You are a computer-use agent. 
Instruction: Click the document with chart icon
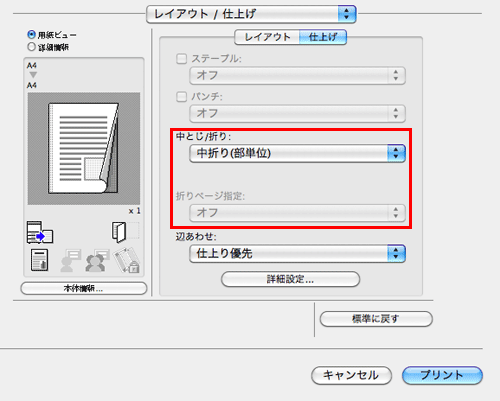[x=39, y=260]
